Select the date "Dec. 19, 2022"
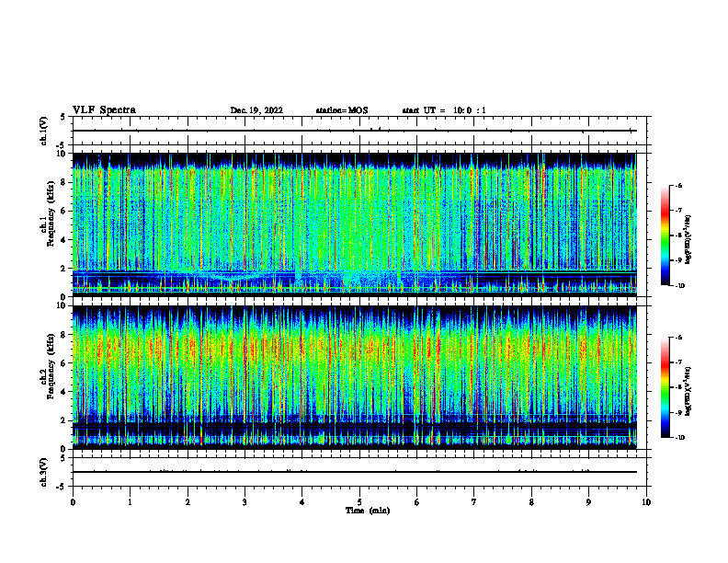This screenshot has width=728, height=563. [x=256, y=110]
